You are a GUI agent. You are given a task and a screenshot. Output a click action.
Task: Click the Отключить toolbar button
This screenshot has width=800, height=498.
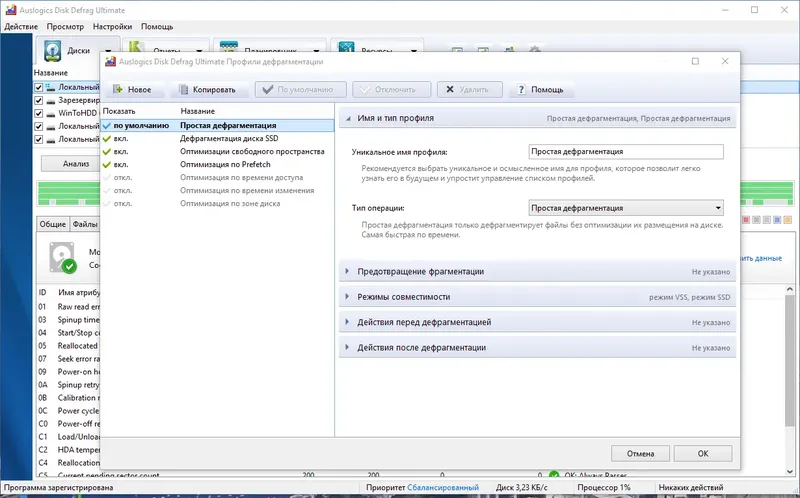pyautogui.click(x=391, y=89)
